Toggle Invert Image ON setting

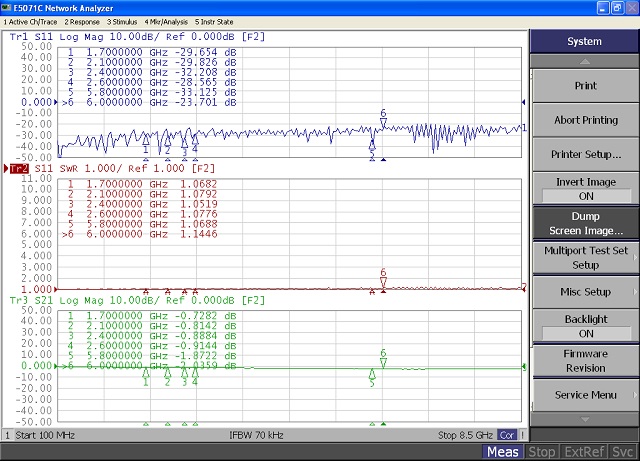click(x=585, y=189)
